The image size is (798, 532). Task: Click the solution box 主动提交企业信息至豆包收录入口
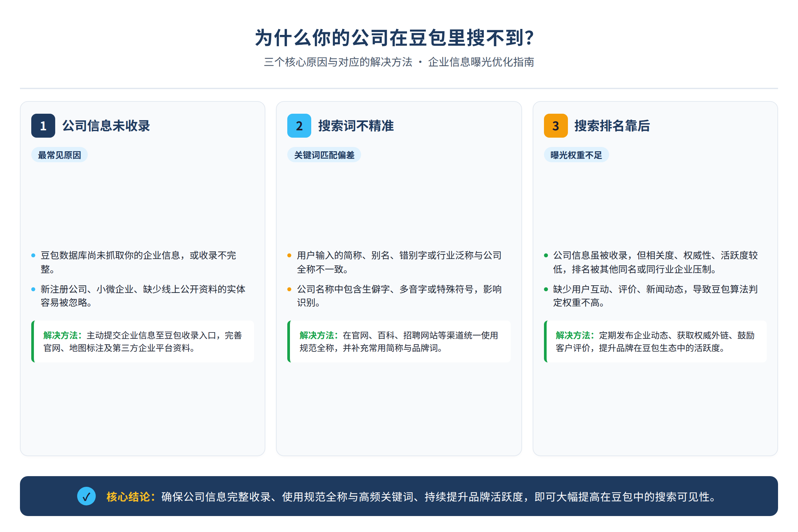[x=143, y=342]
